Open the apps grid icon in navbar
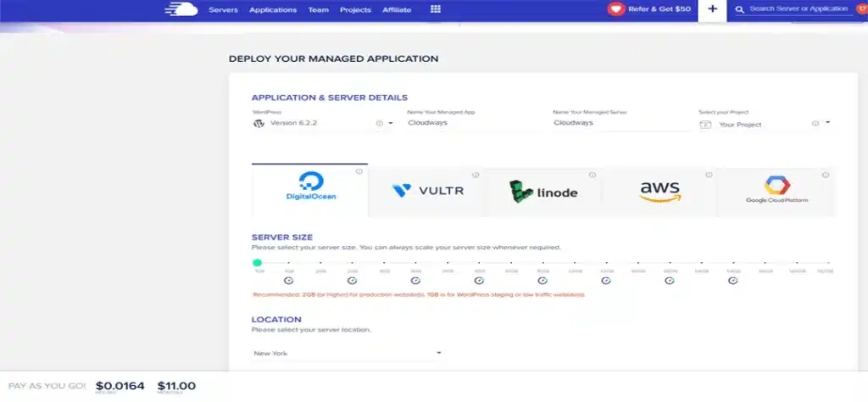Screen dimensions: 868x402 point(435,9)
